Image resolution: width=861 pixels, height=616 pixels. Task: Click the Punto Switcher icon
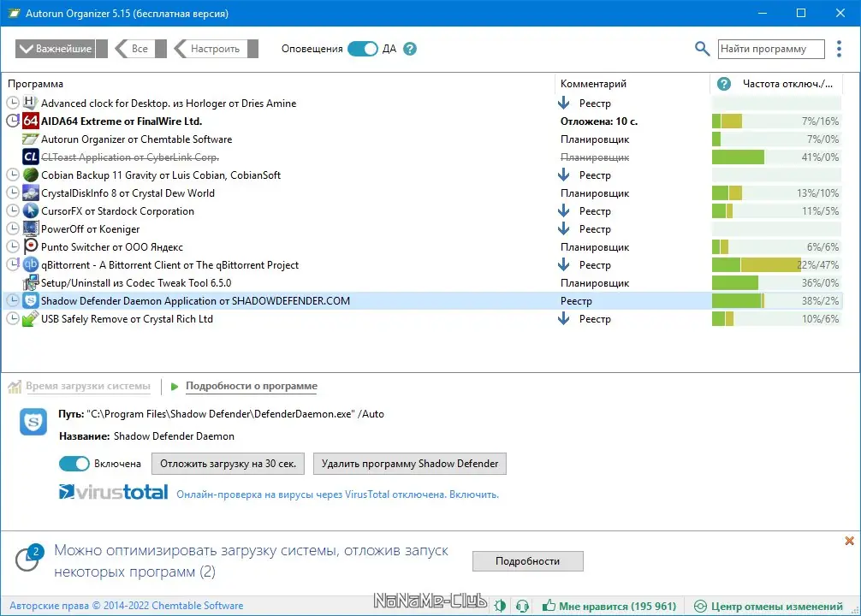pyautogui.click(x=31, y=247)
